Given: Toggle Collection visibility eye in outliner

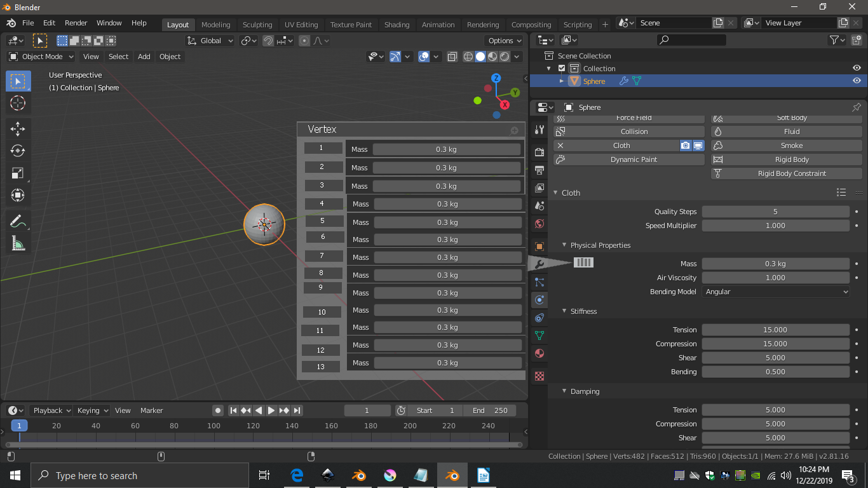Looking at the screenshot, I should point(857,69).
